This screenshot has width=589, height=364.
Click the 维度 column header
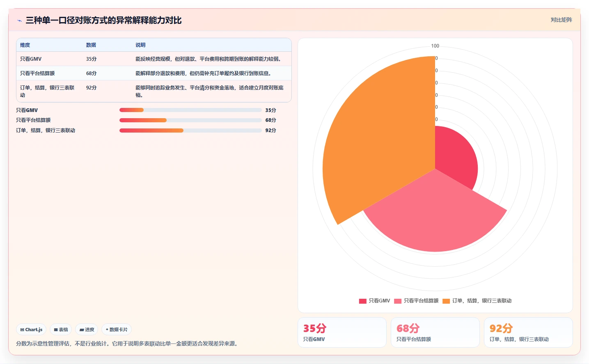click(x=25, y=45)
